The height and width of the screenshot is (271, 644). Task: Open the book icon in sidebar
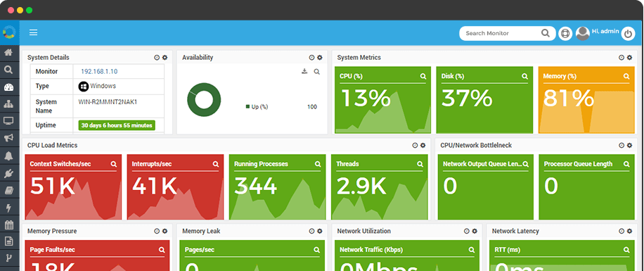point(8,190)
